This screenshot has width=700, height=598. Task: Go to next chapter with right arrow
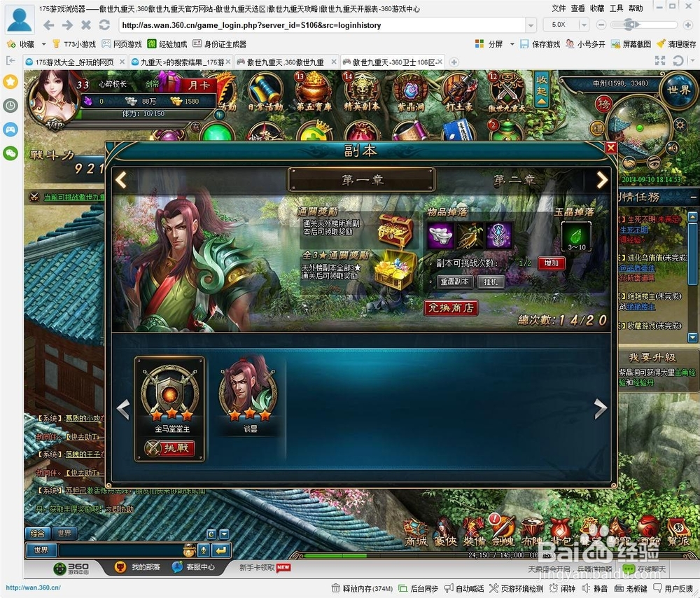coord(602,180)
